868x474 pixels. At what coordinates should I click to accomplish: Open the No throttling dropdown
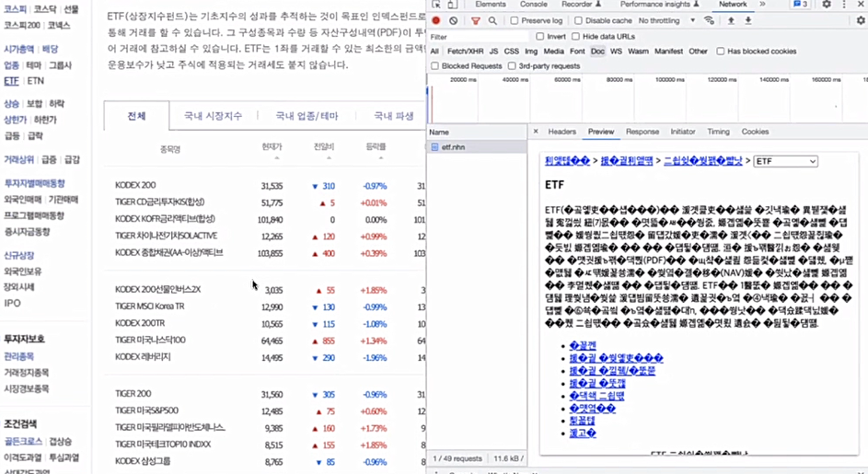666,20
